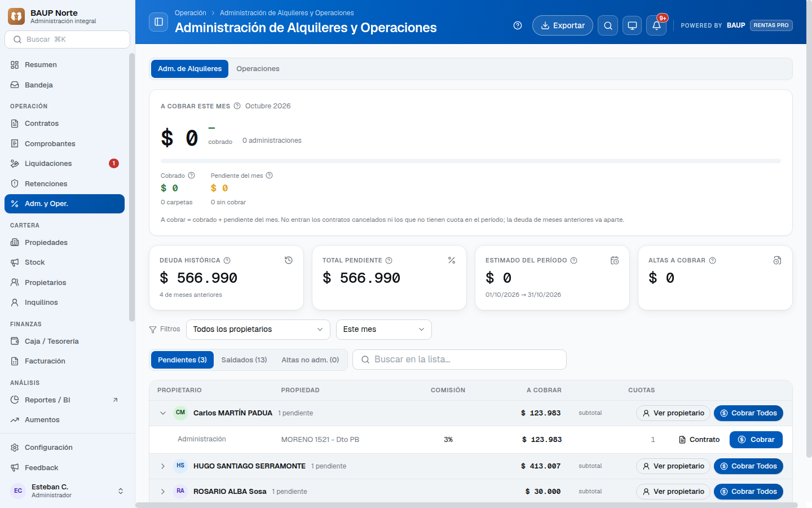
Task: Click the Exportar button
Action: pos(563,25)
